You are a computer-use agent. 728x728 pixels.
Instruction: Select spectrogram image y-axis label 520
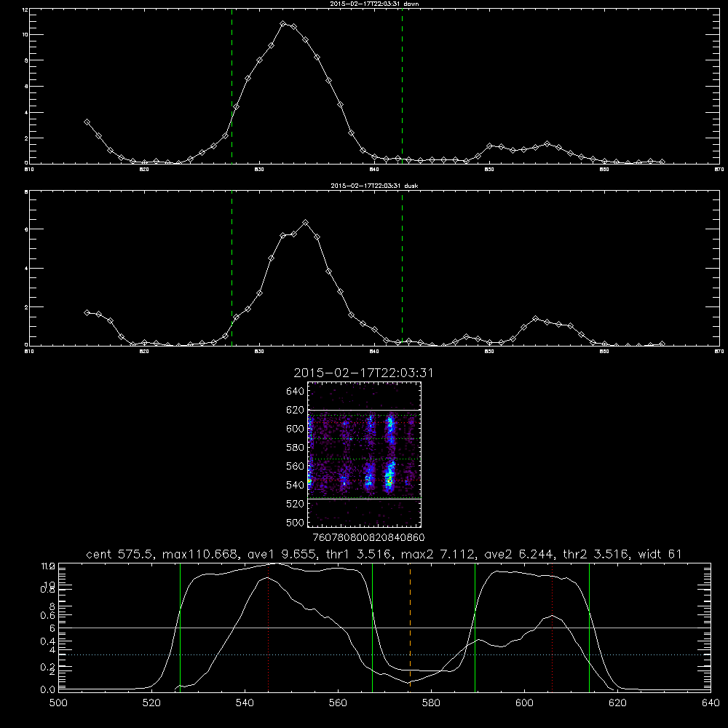pos(296,504)
